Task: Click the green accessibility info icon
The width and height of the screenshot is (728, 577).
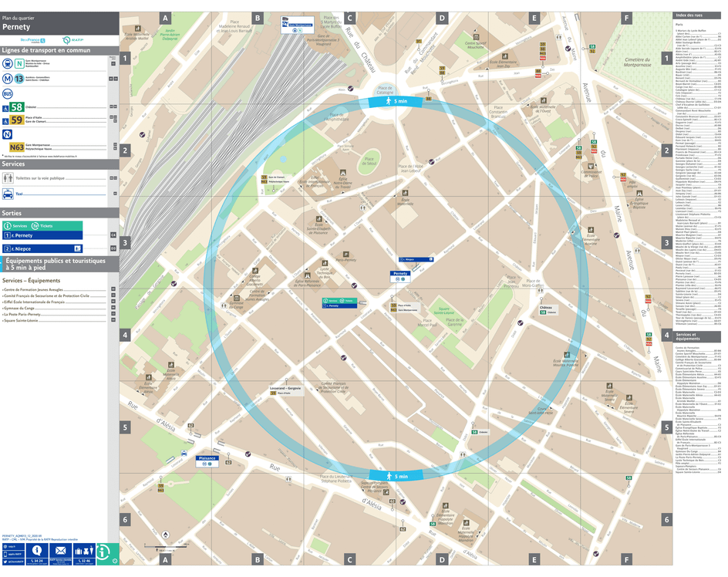Action: coord(103,552)
